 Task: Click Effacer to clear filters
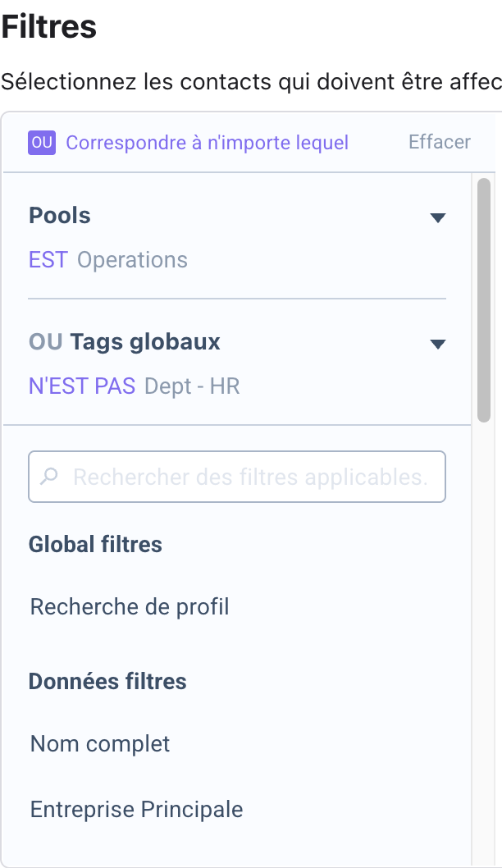(x=440, y=142)
